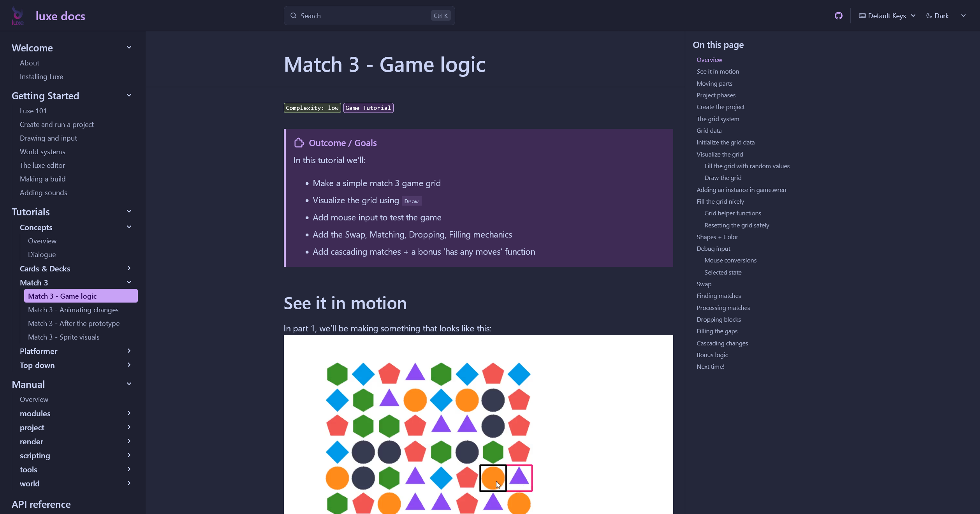Click the chevron at far right of header
The image size is (980, 514).
coord(964,16)
